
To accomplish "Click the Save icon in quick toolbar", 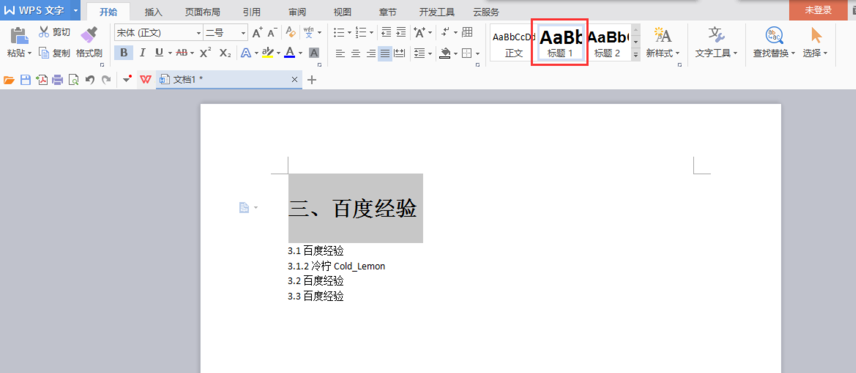I will tap(25, 80).
